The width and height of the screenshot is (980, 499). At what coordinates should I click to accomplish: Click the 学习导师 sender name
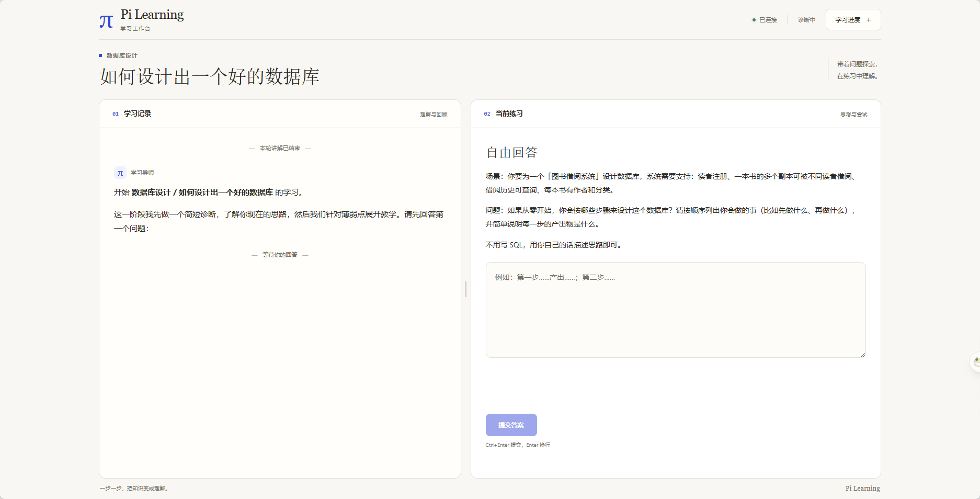click(x=142, y=173)
